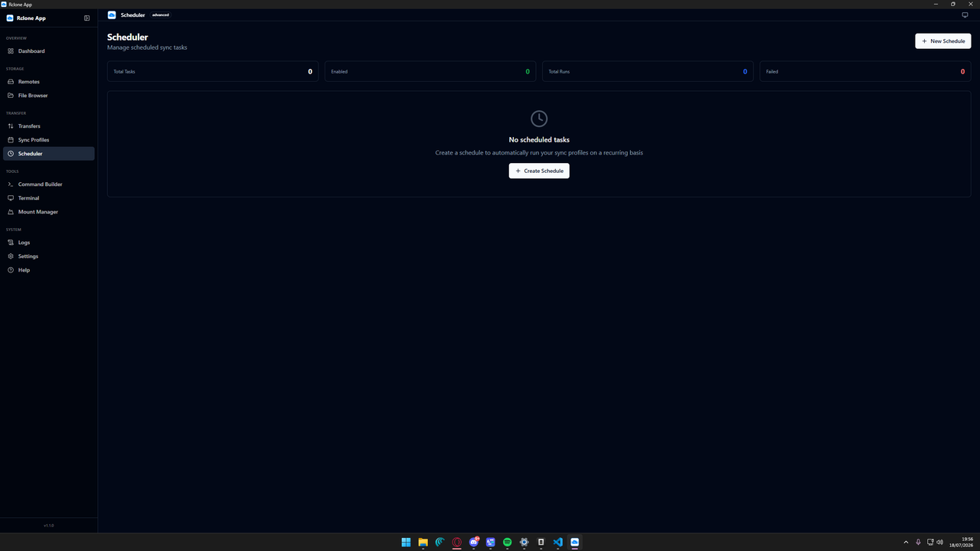
Task: Click the cloud icon beside Scheduler header
Action: (x=112, y=15)
